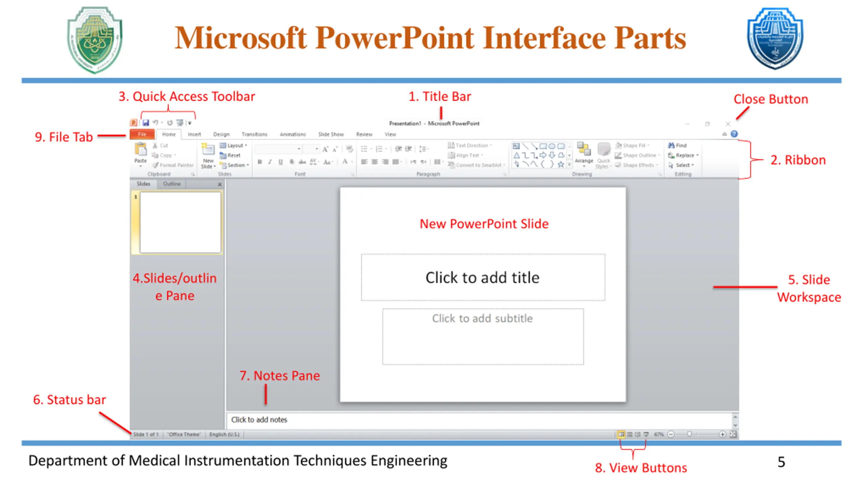Click the Replace button
The width and height of the screenshot is (868, 488).
coord(683,155)
